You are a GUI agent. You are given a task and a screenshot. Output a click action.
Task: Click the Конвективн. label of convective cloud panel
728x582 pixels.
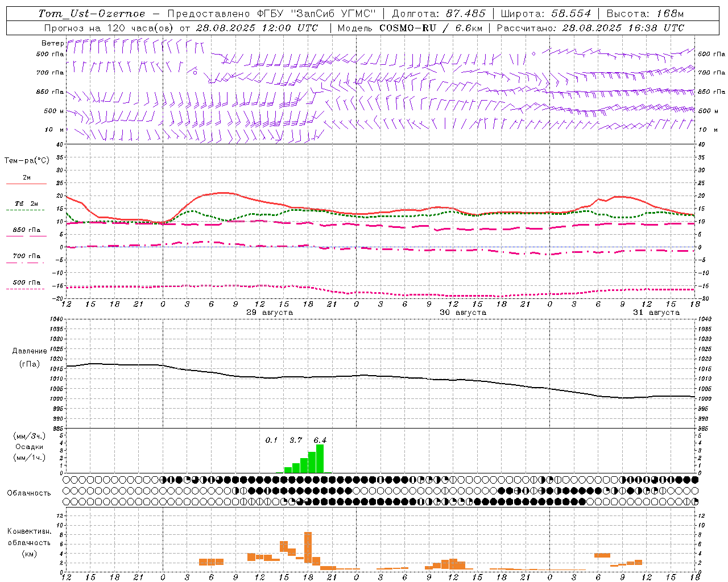tap(29, 531)
